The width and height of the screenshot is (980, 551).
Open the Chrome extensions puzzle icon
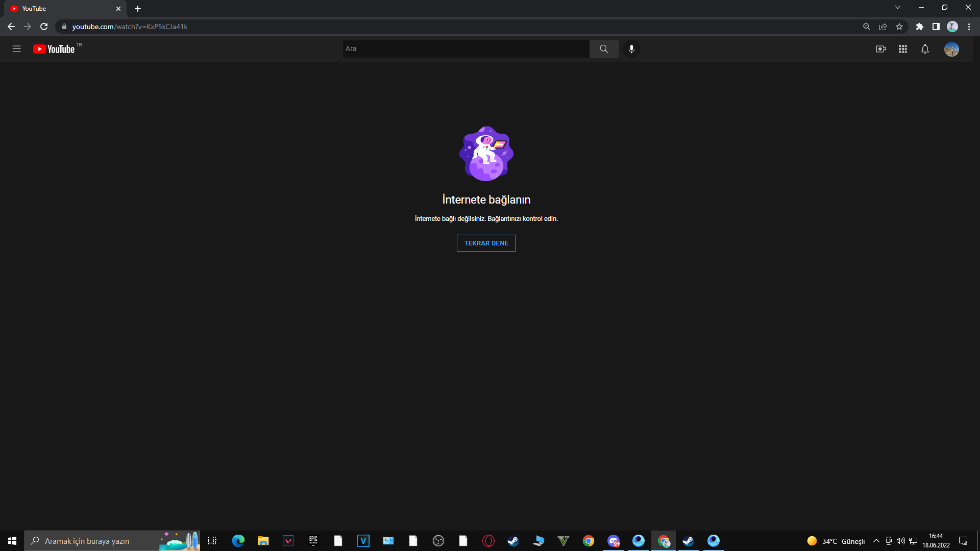tap(919, 27)
